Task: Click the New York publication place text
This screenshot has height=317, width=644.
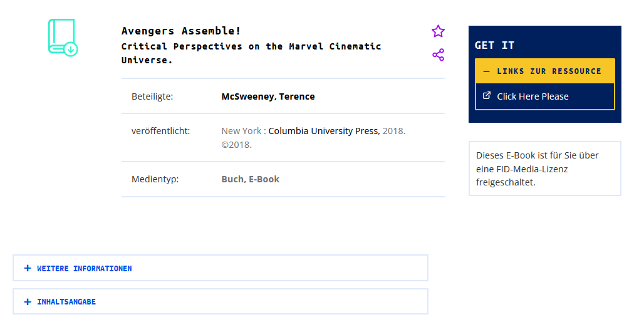Action: tap(241, 131)
